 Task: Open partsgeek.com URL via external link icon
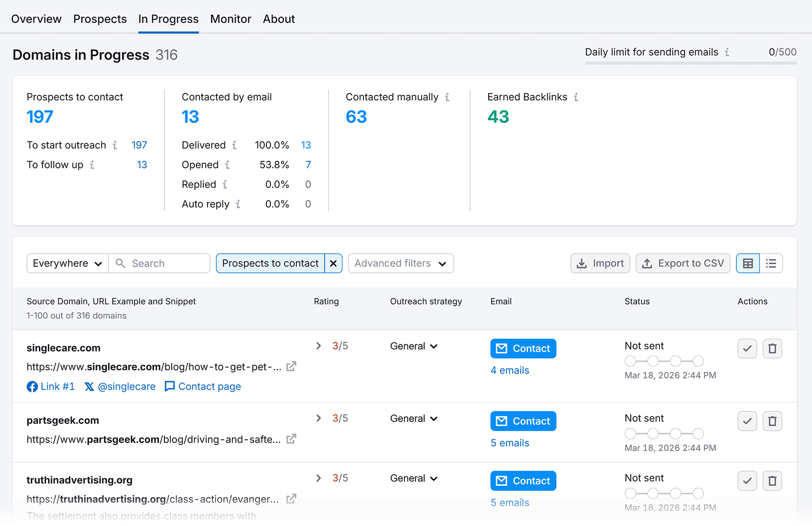[291, 439]
